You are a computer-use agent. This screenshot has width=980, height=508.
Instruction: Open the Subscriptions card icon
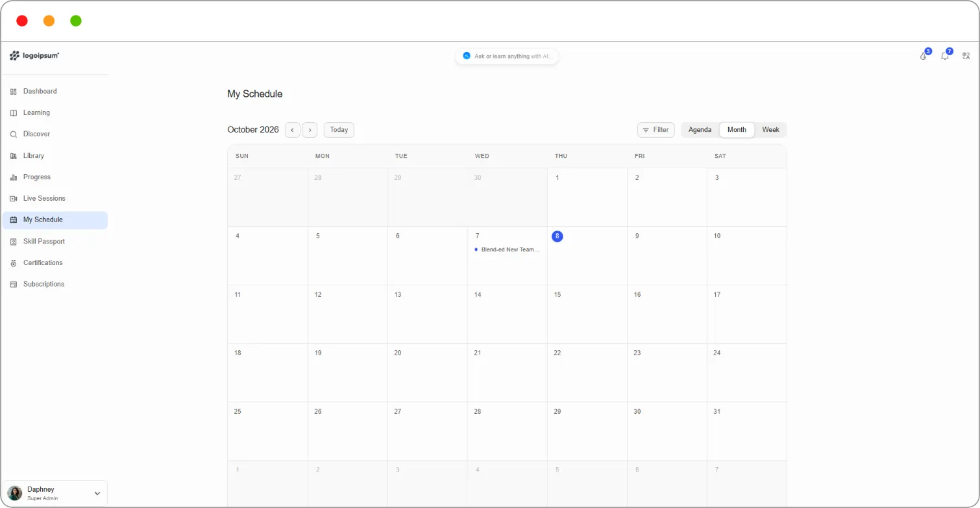14,285
